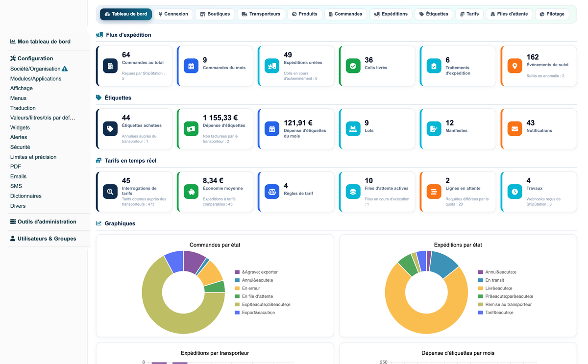Toggle the Livrée legend entry in Expéditions chart
This screenshot has height=364, width=588.
coord(496,288)
